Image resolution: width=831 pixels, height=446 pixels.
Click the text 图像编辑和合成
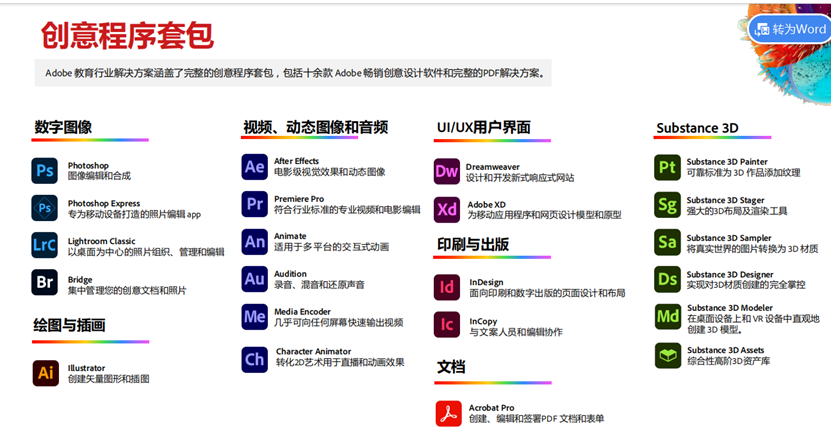[x=99, y=176]
